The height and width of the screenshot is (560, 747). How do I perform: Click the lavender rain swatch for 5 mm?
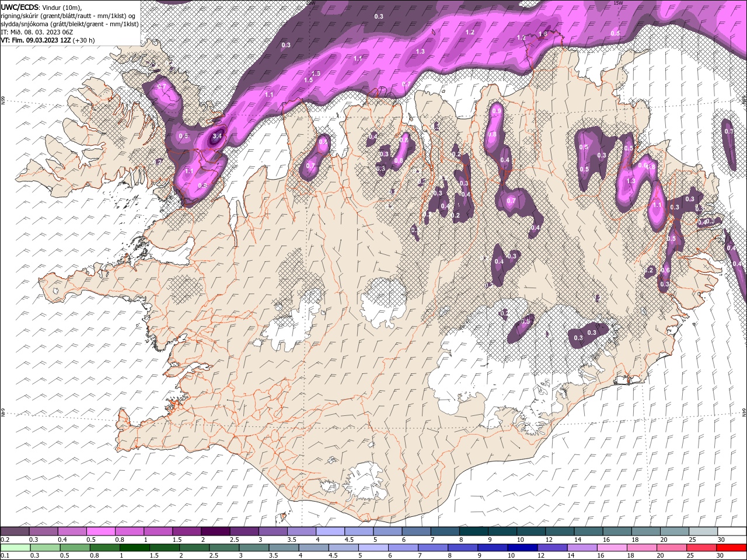click(x=373, y=548)
